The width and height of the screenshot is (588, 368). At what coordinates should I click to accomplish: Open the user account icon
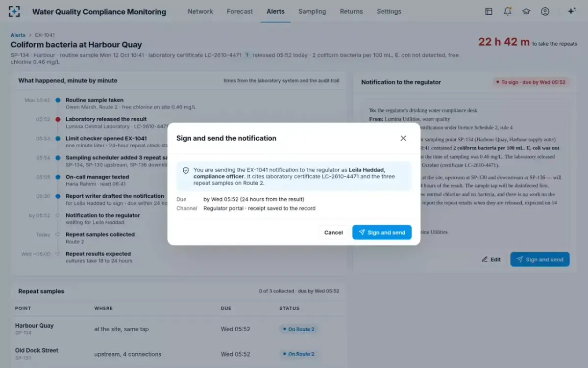click(x=545, y=11)
